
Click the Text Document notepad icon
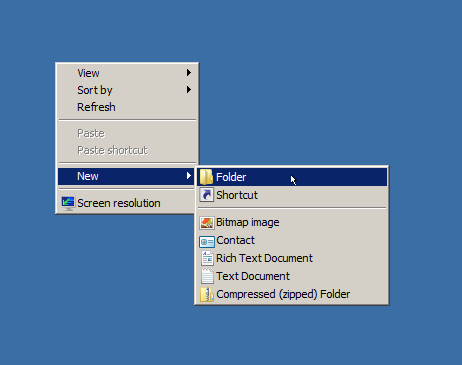coord(207,276)
